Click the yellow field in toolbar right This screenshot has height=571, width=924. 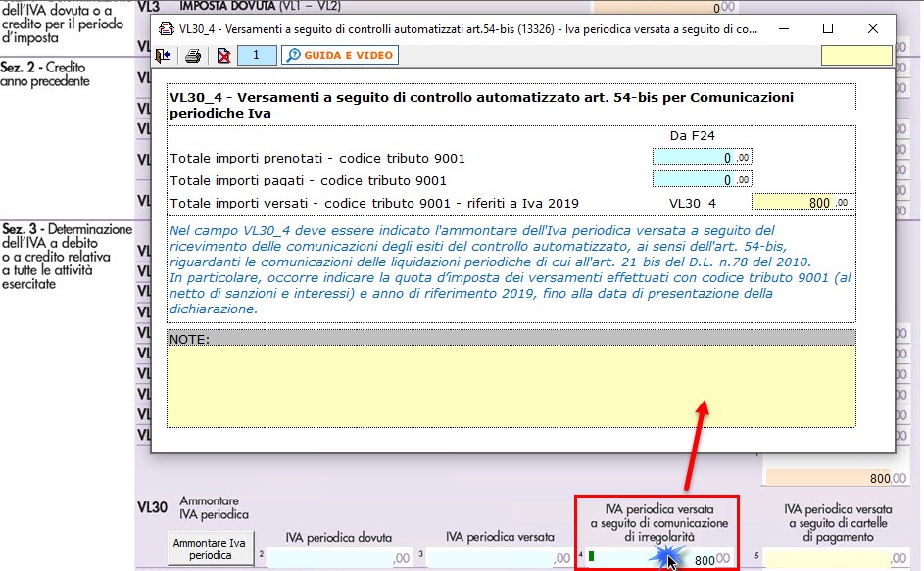pos(856,56)
